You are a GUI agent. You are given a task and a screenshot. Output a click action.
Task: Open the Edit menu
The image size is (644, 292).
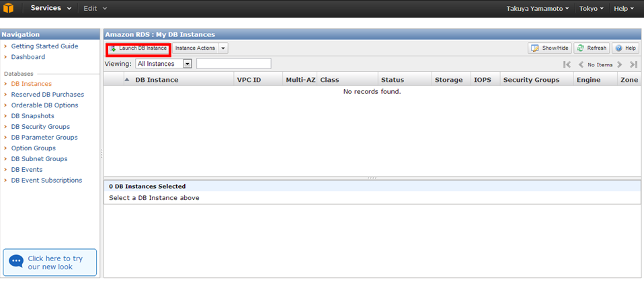(95, 8)
